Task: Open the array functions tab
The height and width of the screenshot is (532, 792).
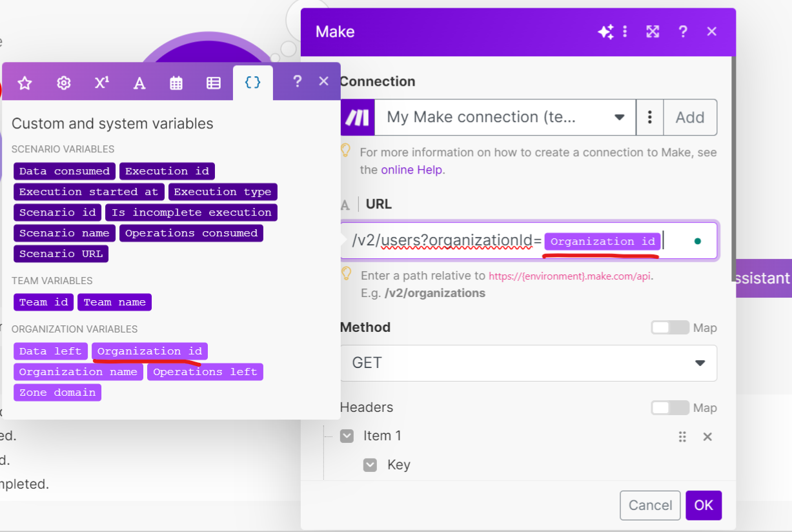Action: (x=214, y=82)
